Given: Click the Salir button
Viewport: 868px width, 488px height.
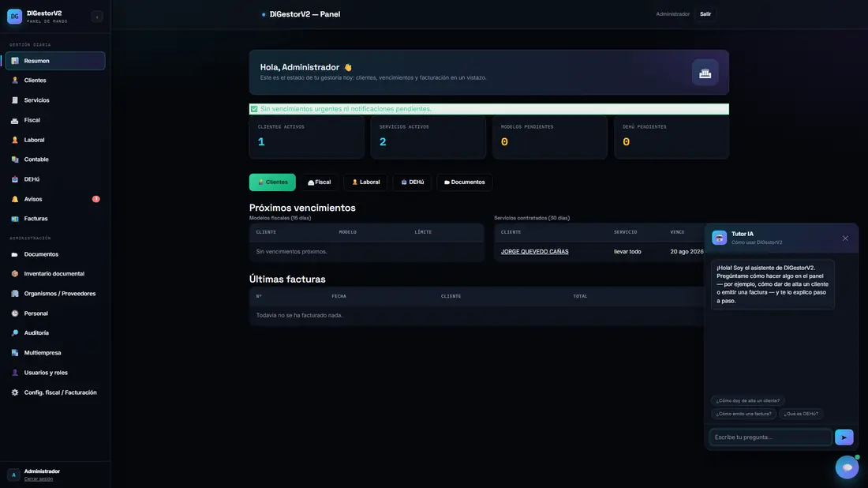Looking at the screenshot, I should (705, 14).
